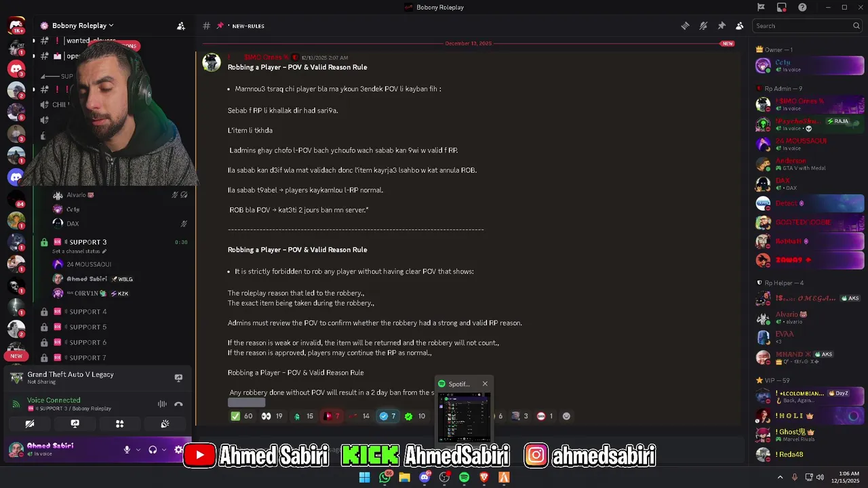
Task: Open the Inbox icon in title bar
Action: [x=782, y=7]
